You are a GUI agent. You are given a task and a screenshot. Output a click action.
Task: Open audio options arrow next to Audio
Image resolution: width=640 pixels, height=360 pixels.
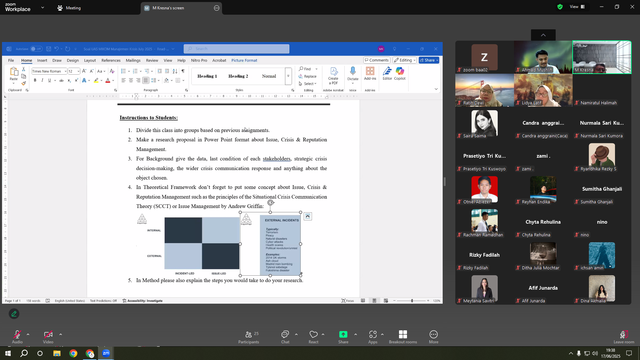click(28, 335)
